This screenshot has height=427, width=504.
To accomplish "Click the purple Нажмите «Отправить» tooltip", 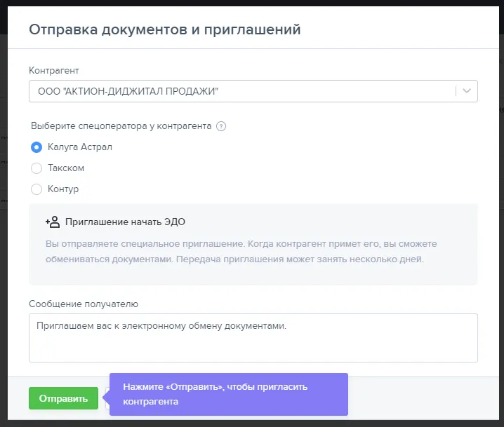I will [229, 394].
